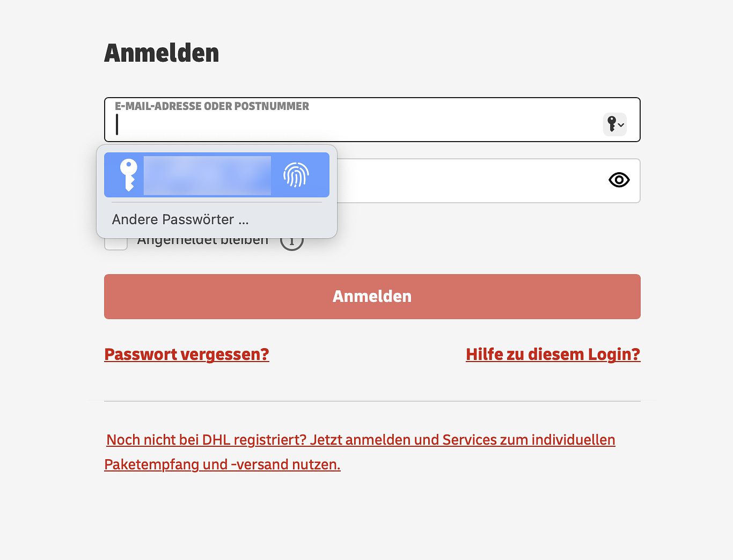Click Hilfe zu diesem Login
This screenshot has width=733, height=560.
[x=553, y=354]
